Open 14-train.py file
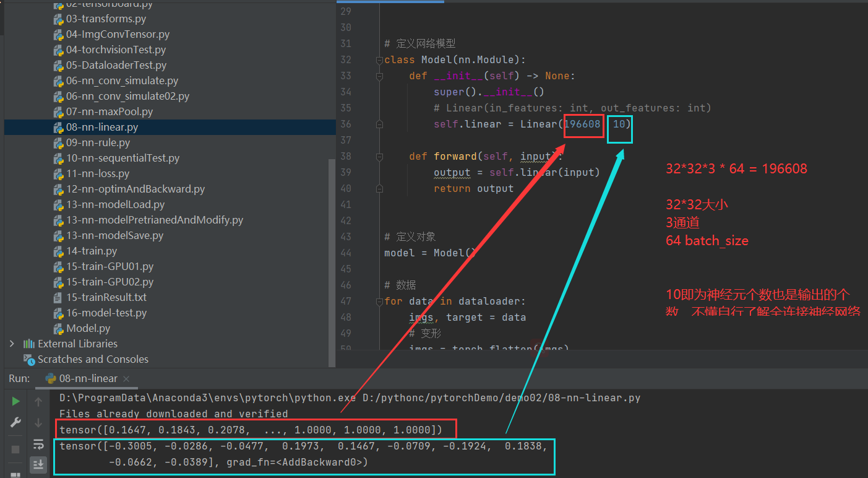Screen dimensions: 868x478 [x=92, y=251]
